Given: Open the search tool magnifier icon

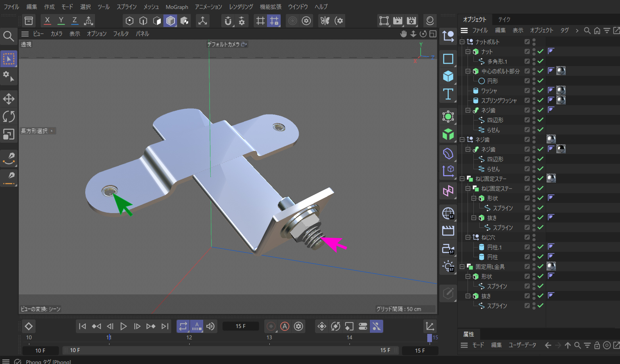Looking at the screenshot, I should point(9,36).
